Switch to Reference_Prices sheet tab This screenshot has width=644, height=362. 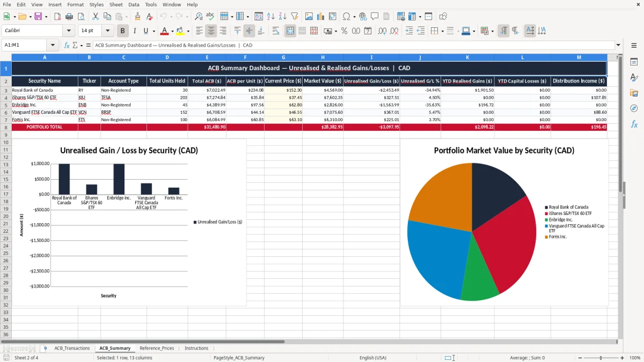point(157,348)
